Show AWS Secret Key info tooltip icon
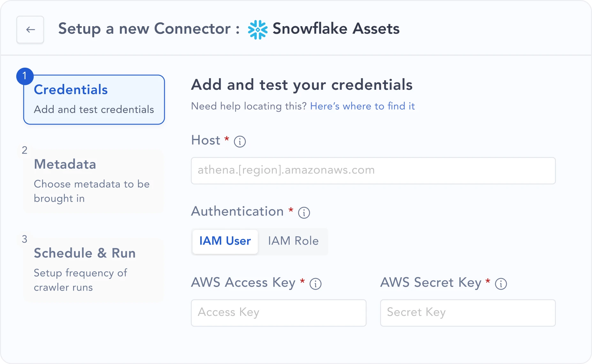The image size is (592, 364). click(501, 284)
